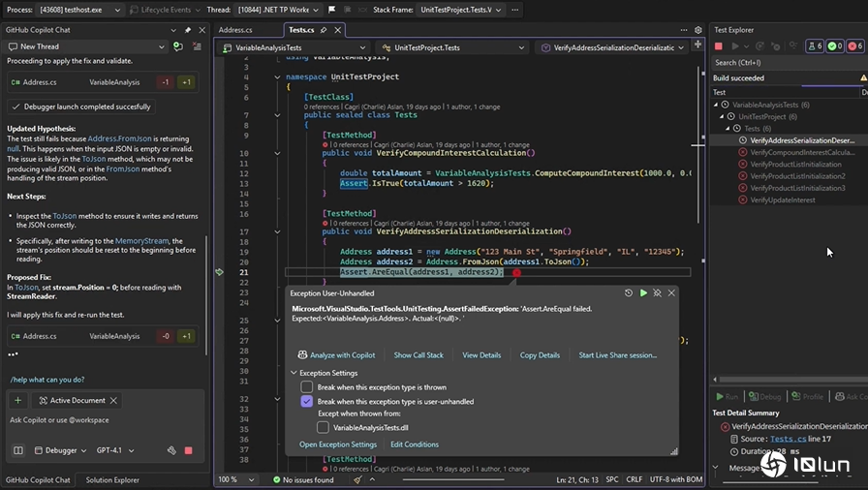Click the Show Call Stack link

click(418, 355)
